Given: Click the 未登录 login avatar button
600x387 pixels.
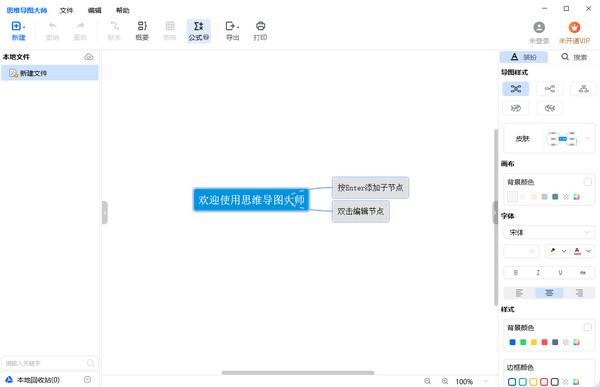Looking at the screenshot, I should (539, 33).
